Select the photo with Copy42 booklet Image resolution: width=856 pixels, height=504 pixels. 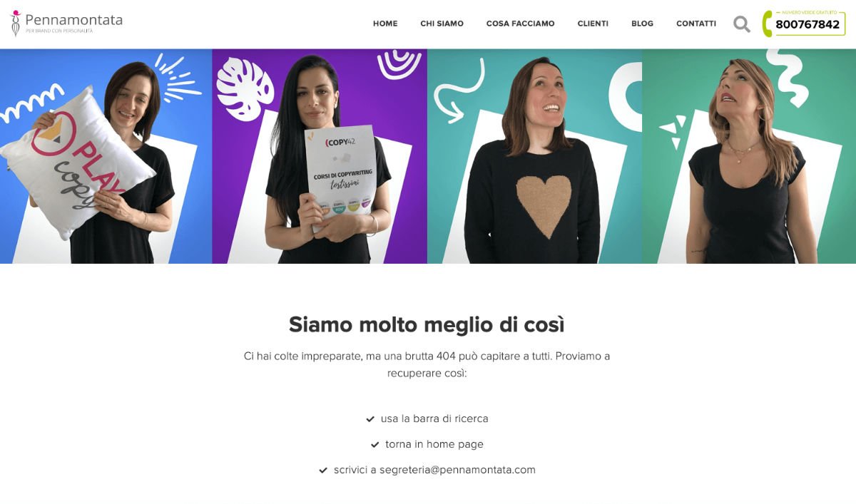coord(320,156)
